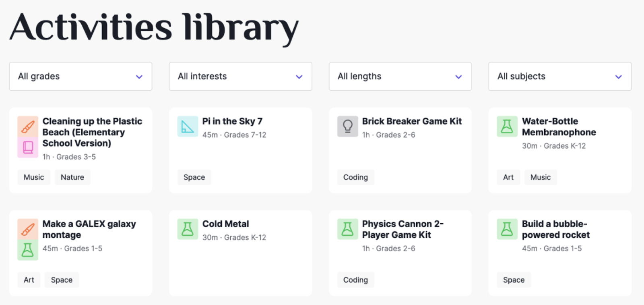Click the triangle ruler icon on Pi in the Sky 7

[188, 127]
